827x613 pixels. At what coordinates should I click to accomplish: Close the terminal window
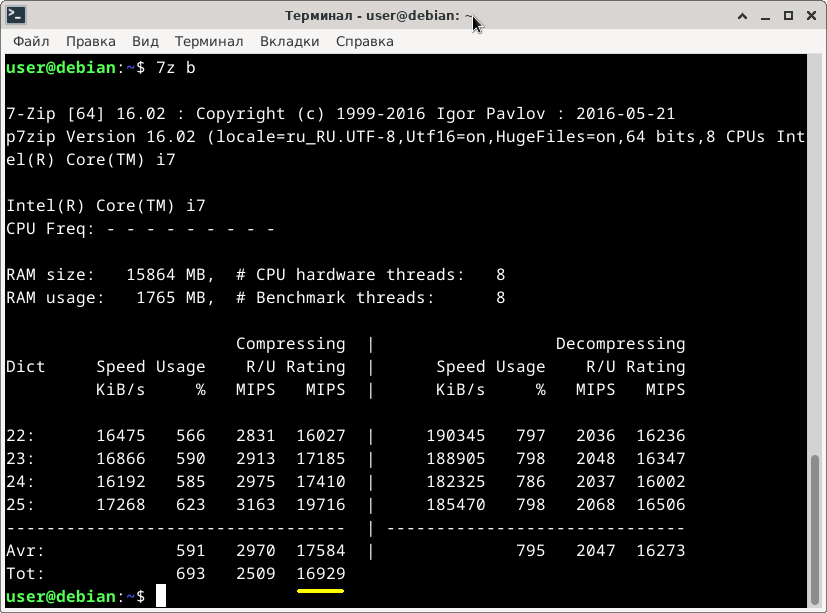pyautogui.click(x=812, y=16)
